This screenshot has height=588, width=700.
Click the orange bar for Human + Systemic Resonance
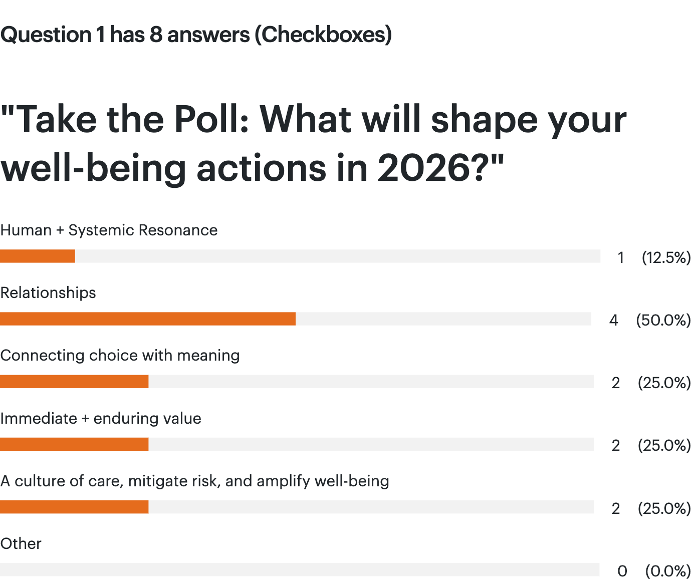coord(38,256)
